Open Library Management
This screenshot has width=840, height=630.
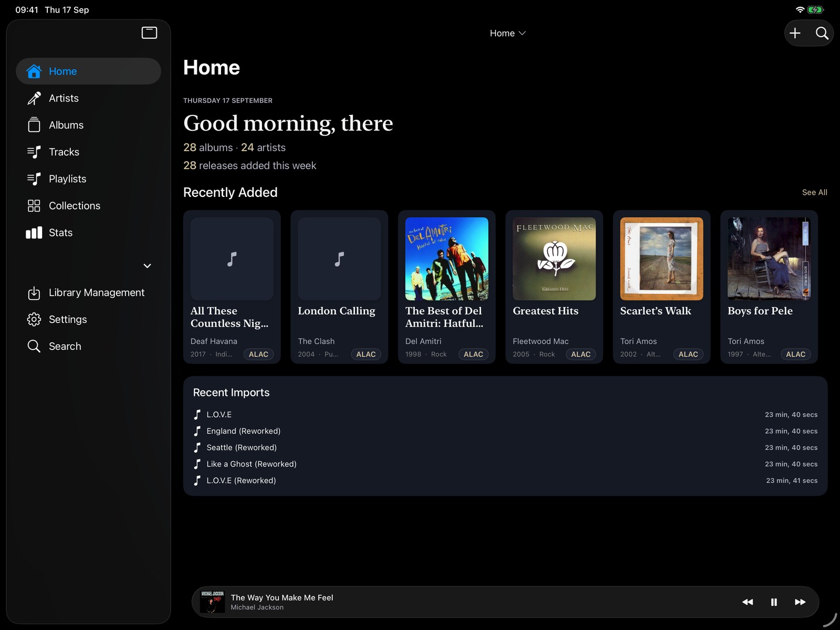click(88, 293)
